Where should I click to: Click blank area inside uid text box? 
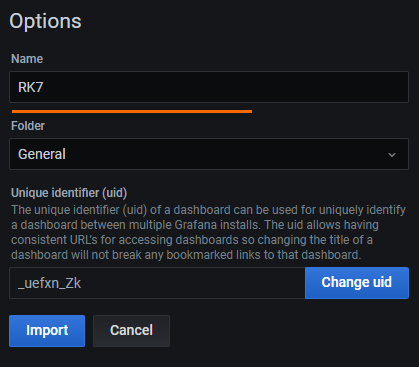(193, 283)
